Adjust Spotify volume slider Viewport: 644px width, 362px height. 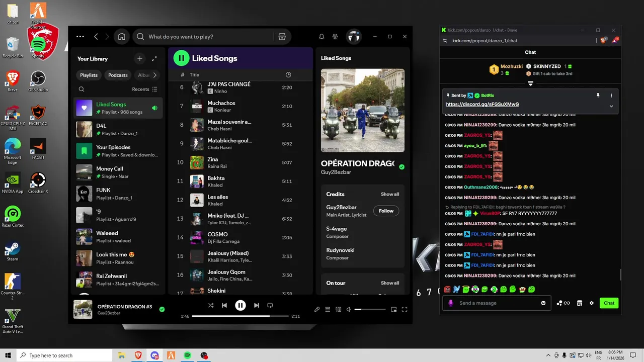click(x=370, y=310)
